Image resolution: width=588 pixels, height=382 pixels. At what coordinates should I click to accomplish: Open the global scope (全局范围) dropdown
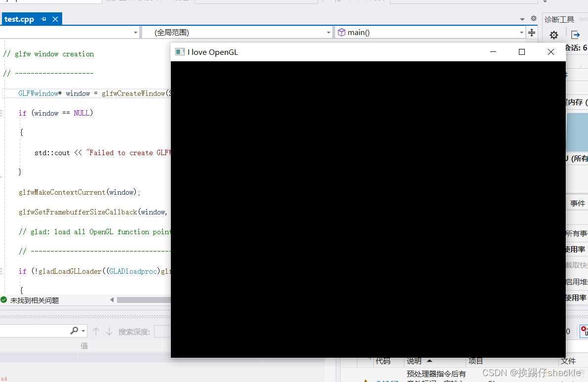point(237,33)
